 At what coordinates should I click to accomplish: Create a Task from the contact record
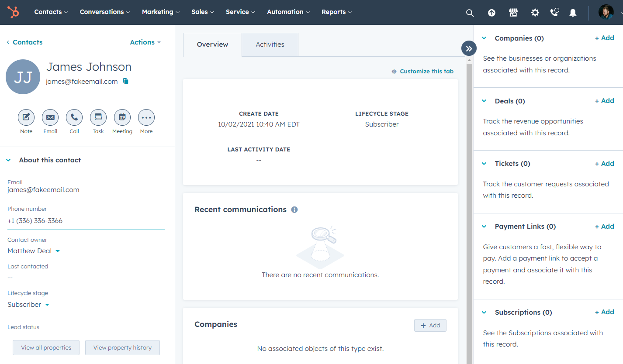click(98, 117)
